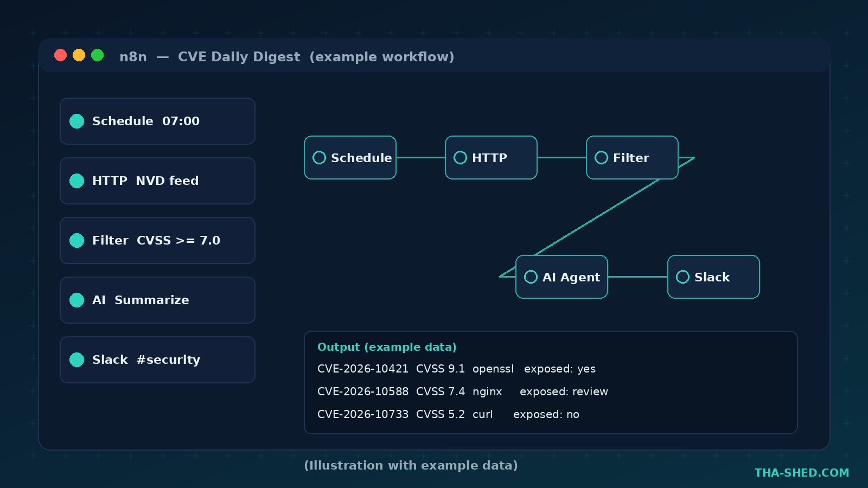The image size is (868, 488).
Task: Click the ring icon in the Schedule node
Action: 320,157
